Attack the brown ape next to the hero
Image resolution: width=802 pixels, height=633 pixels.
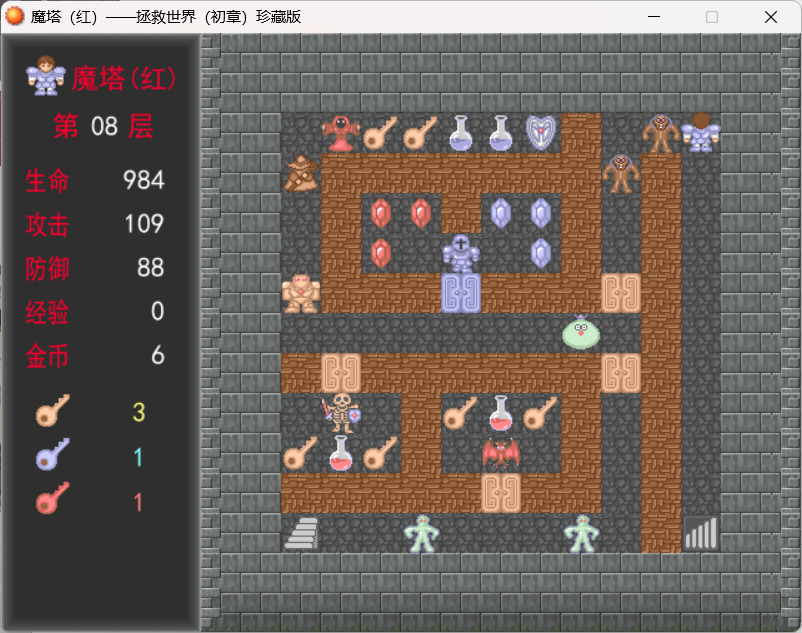pyautogui.click(x=661, y=133)
